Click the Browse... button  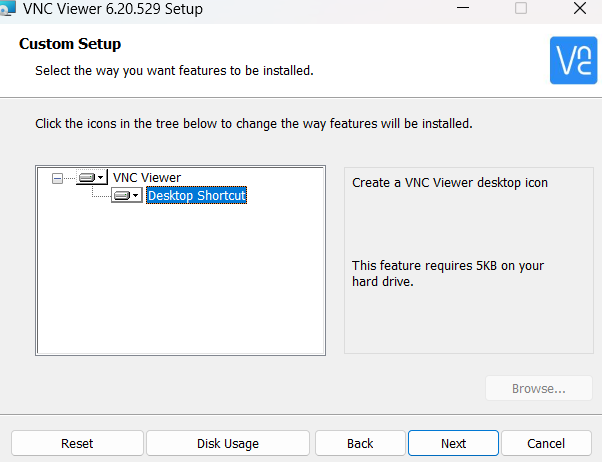click(x=539, y=388)
